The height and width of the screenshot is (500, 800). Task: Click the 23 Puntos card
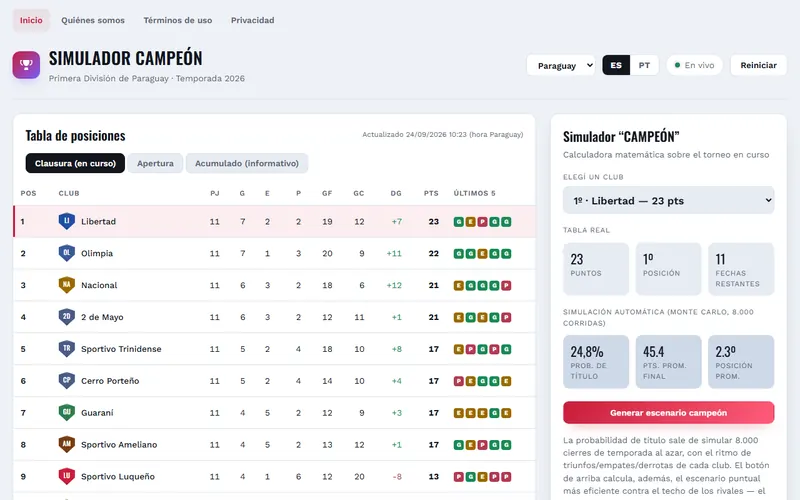coord(596,269)
